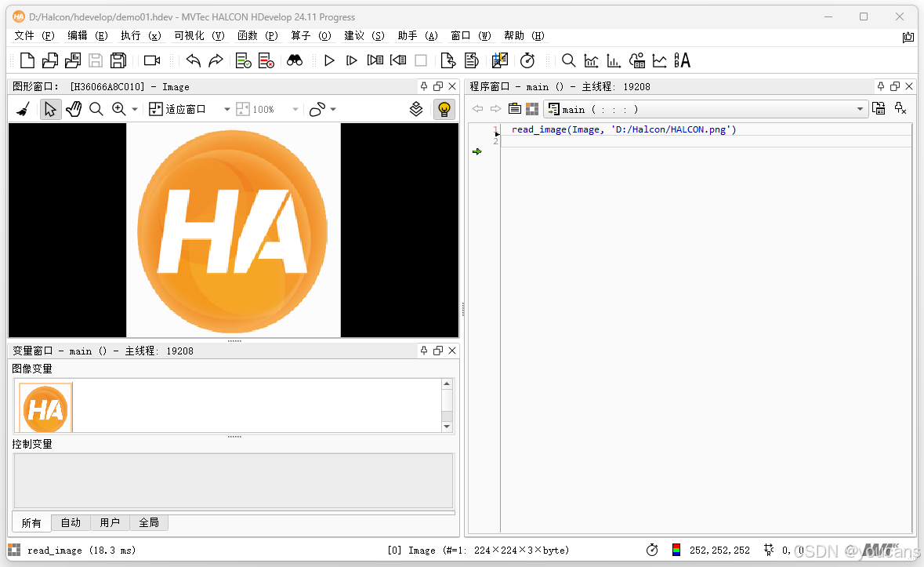Open the 编辑 (E) menu

(87, 35)
